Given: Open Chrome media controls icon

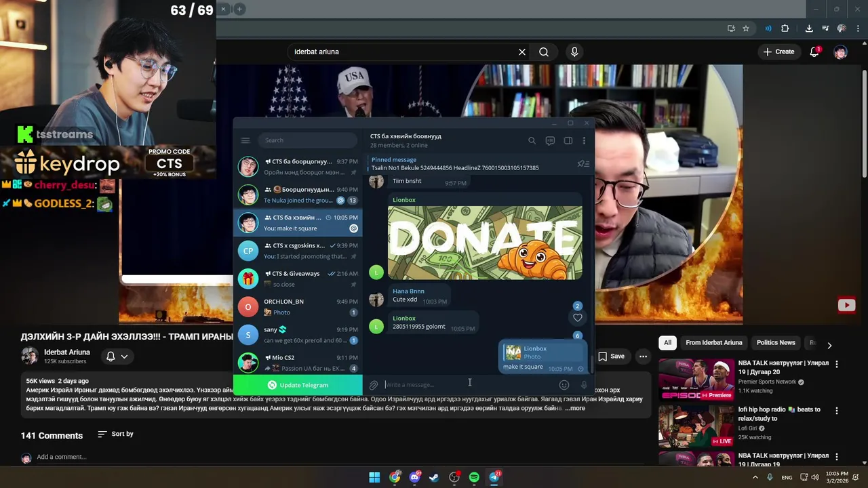Looking at the screenshot, I should pyautogui.click(x=826, y=28).
